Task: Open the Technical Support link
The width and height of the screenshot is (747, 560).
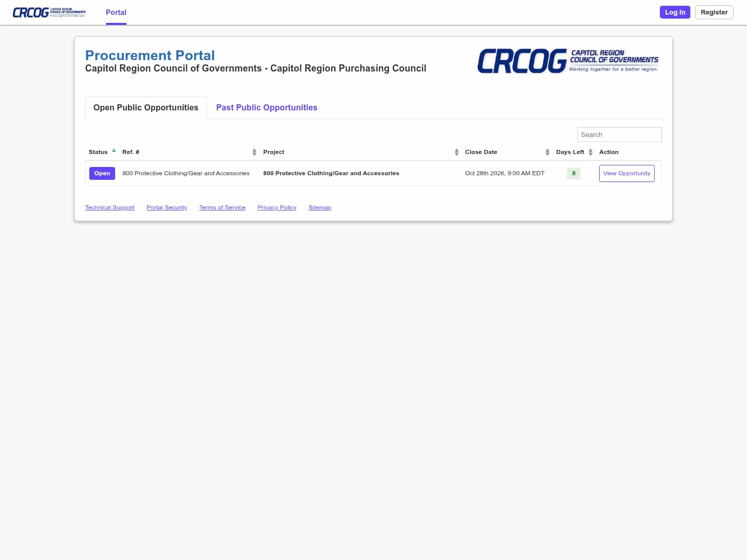Action: 109,207
